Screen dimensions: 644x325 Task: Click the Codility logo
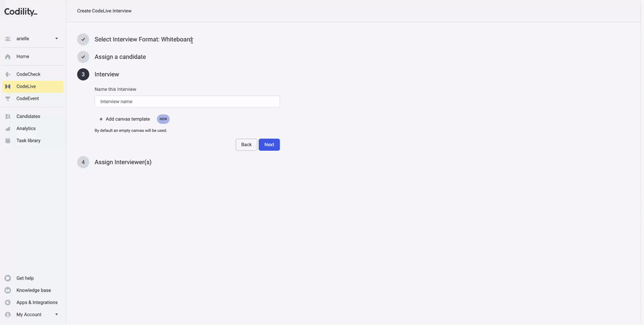tap(21, 12)
